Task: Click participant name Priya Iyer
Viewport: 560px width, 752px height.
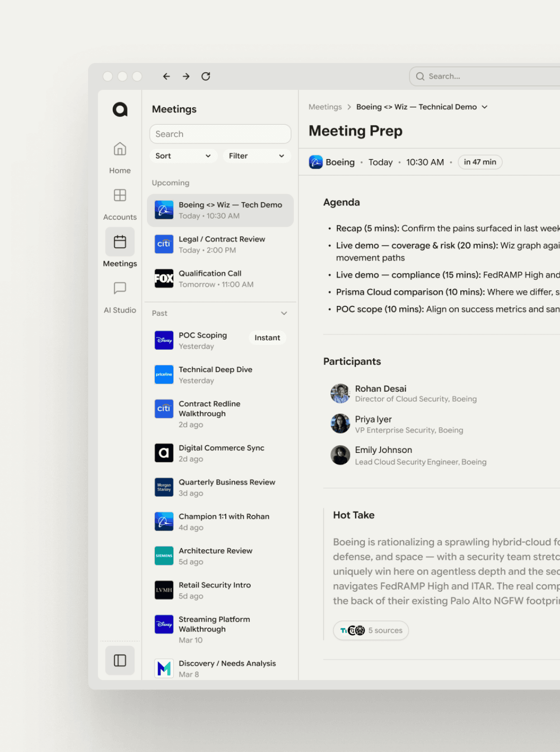Action: point(373,419)
